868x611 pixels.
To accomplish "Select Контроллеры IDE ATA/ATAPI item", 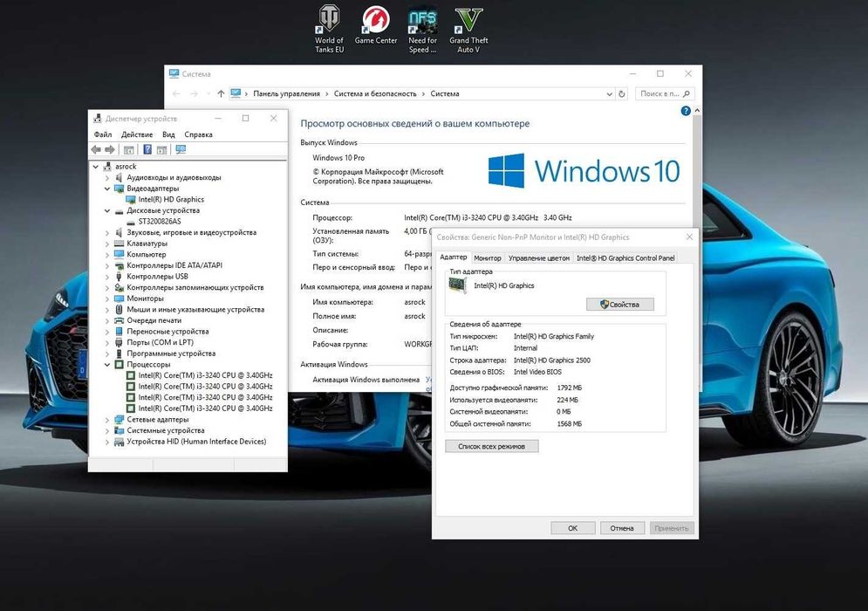I will pyautogui.click(x=174, y=265).
